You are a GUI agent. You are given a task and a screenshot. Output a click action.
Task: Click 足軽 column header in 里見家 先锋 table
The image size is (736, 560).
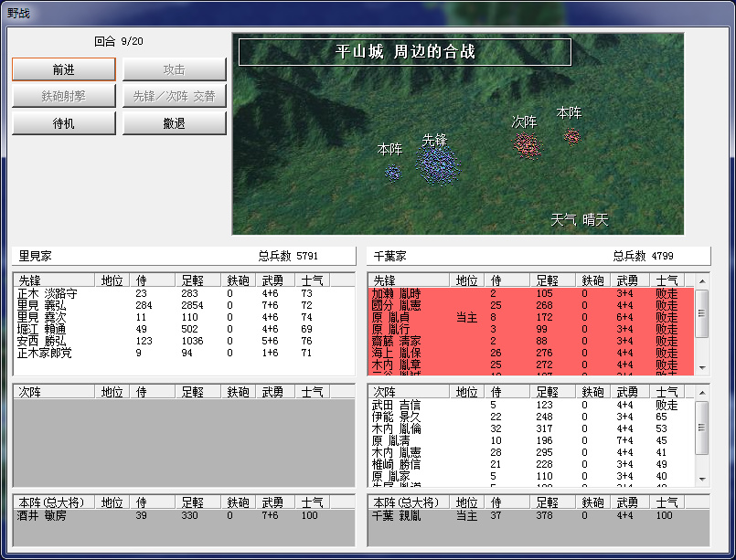coord(197,280)
